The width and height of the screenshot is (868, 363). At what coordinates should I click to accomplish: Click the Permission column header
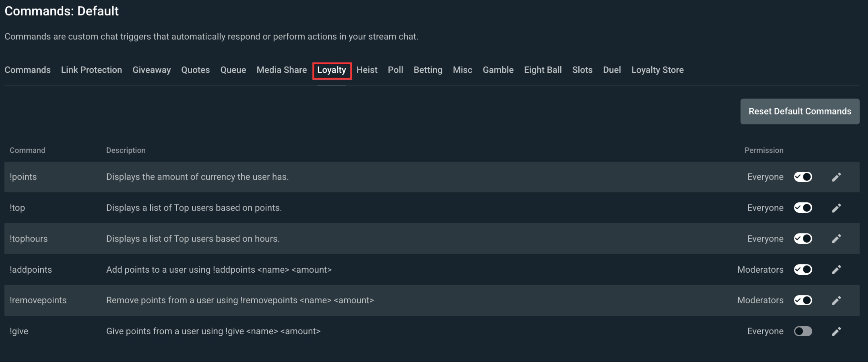tap(764, 150)
